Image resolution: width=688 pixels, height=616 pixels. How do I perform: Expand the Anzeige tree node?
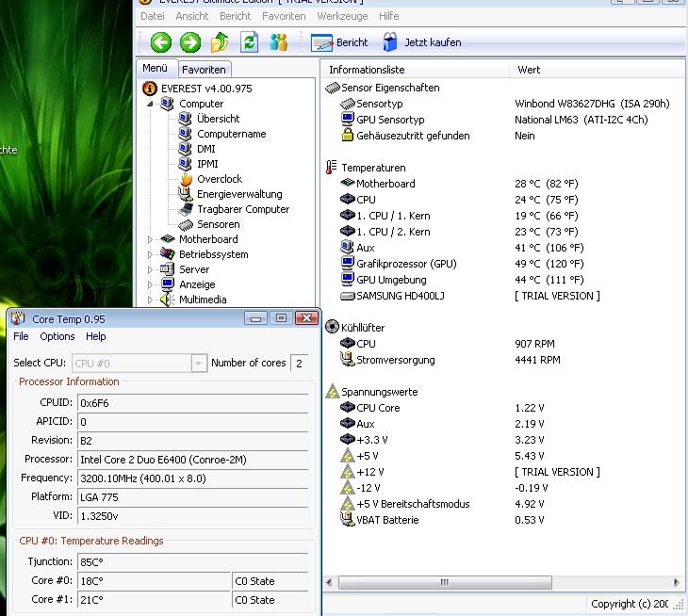pos(150,285)
